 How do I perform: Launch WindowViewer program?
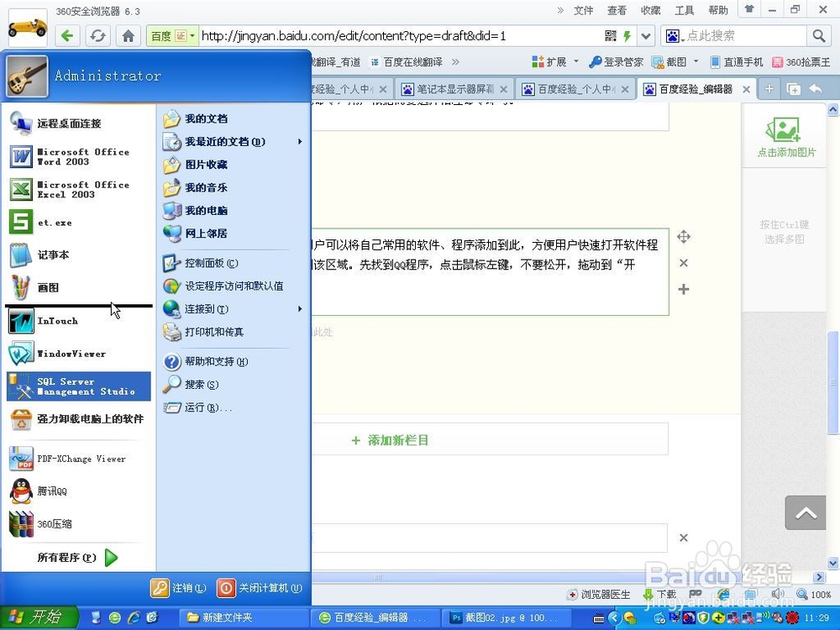pyautogui.click(x=79, y=354)
